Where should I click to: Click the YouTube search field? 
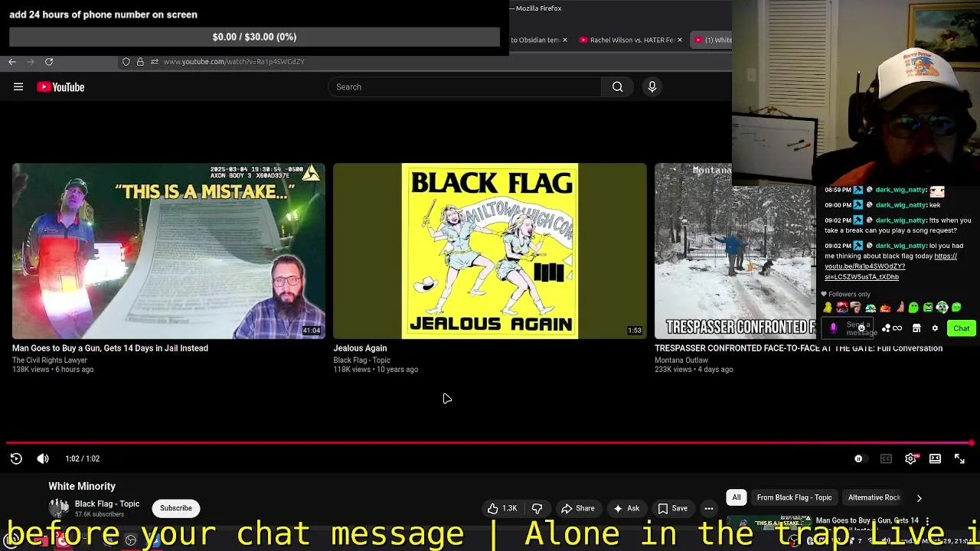coord(465,87)
